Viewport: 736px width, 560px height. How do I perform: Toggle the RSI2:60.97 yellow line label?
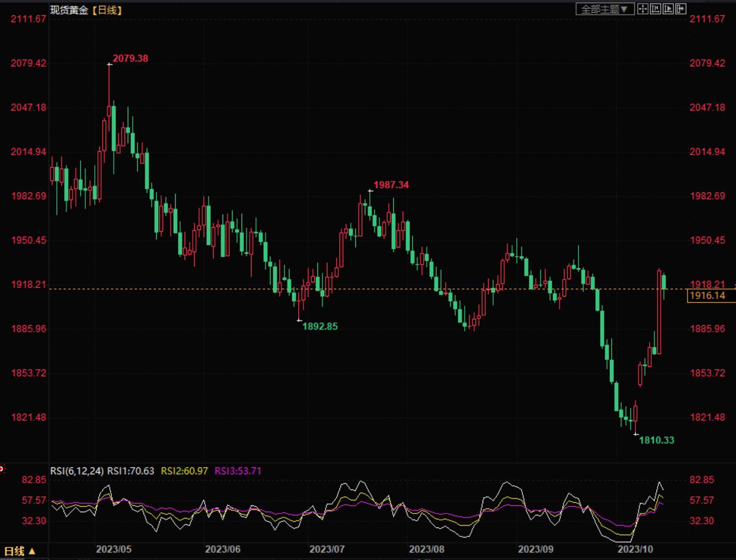[184, 471]
